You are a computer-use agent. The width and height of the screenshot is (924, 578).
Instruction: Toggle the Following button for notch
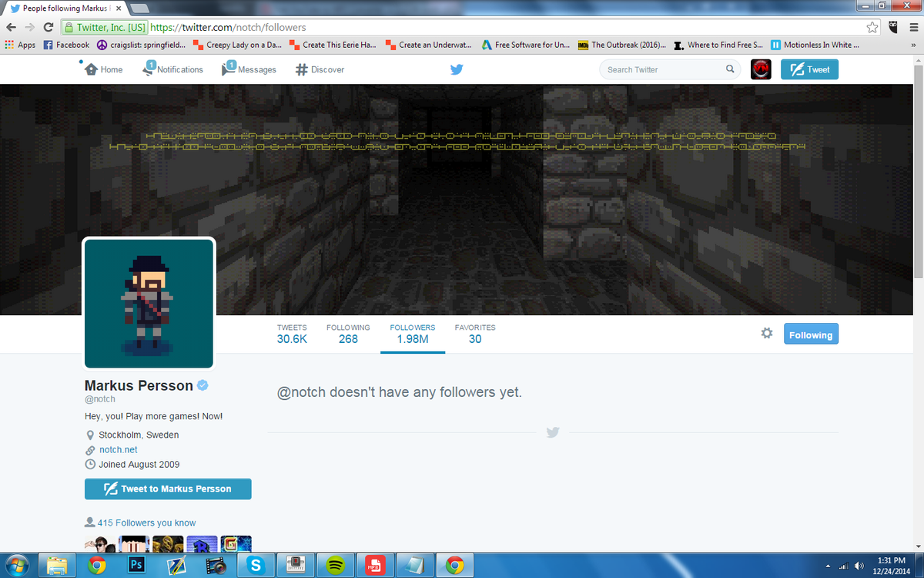[811, 334]
